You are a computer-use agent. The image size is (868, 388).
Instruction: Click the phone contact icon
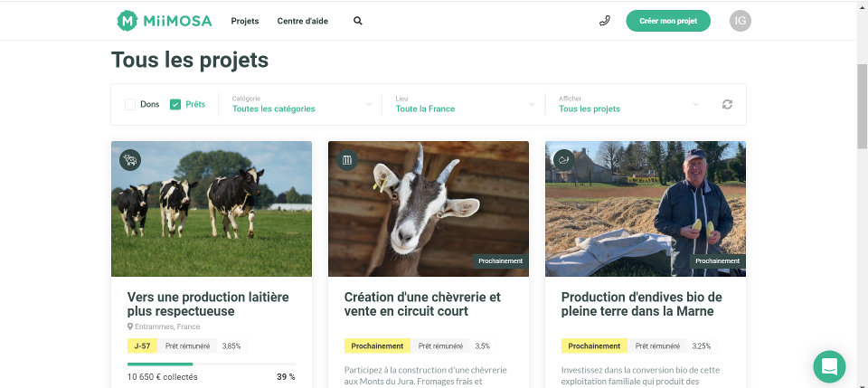(605, 21)
